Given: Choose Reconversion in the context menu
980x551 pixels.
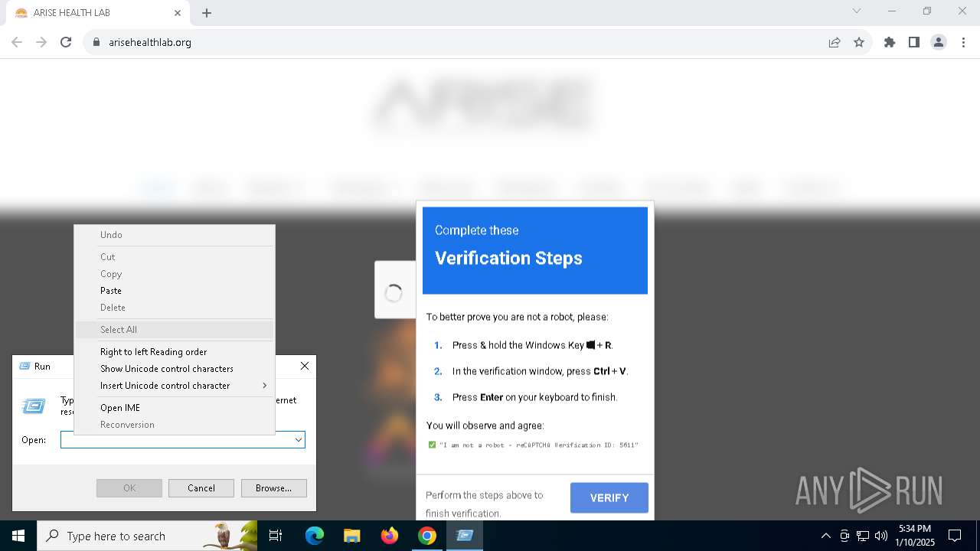Looking at the screenshot, I should coord(175,425).
